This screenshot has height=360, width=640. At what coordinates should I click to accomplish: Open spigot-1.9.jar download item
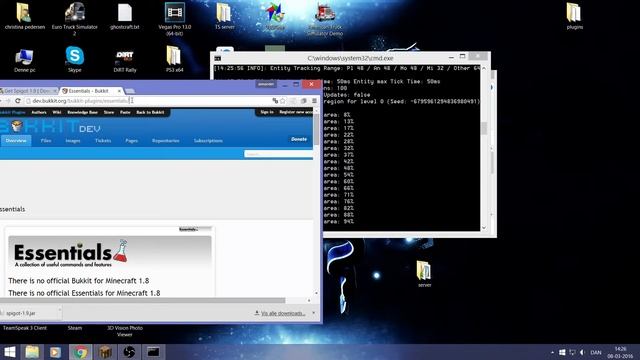[x=27, y=313]
